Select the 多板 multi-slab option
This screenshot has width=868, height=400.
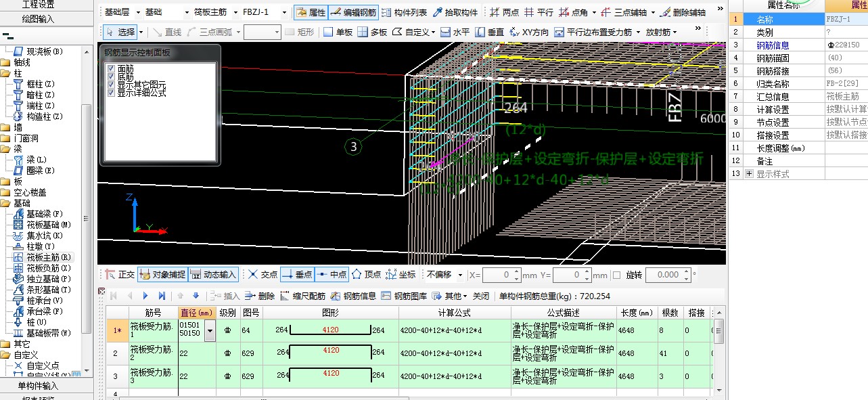[x=372, y=32]
